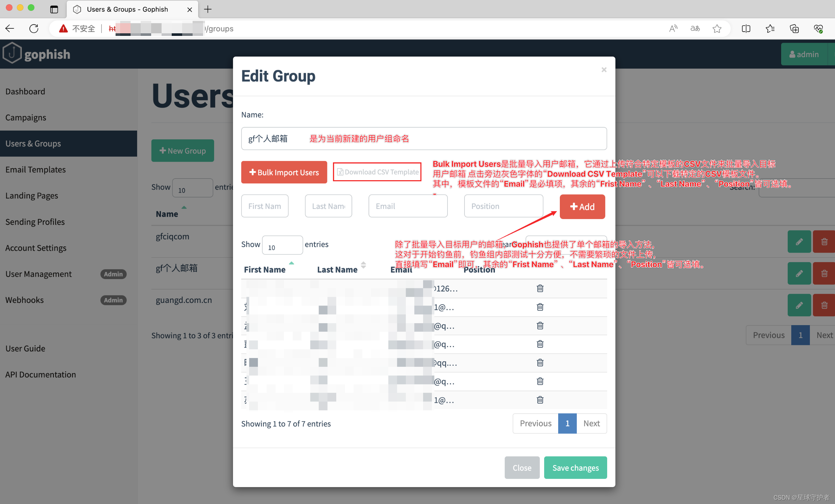The image size is (835, 504).
Task: Open Dashboard in the sidebar
Action: coord(25,91)
